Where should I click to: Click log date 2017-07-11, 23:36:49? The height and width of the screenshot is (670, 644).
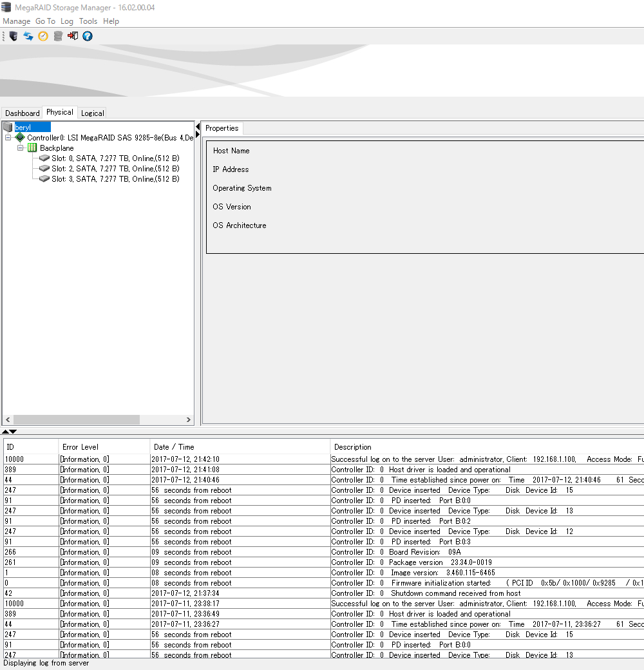[x=185, y=613]
